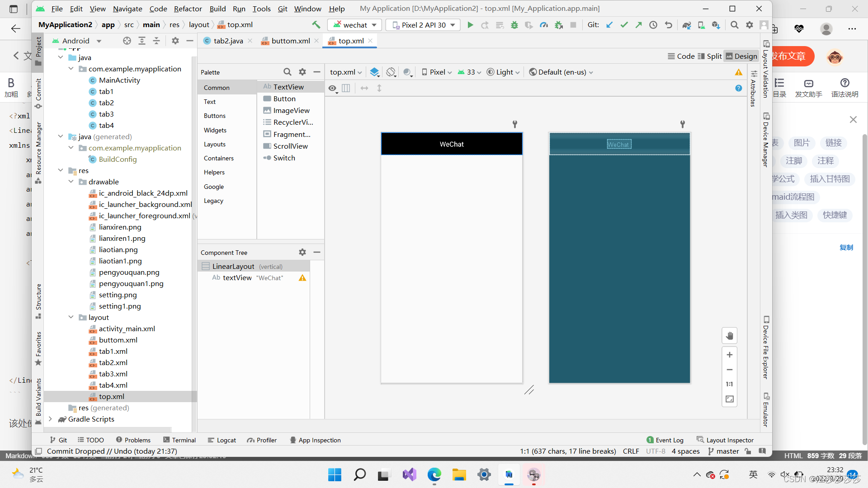Screen dimensions: 868x488
Task: Switch to the buttom.xml editor tab
Action: pos(290,41)
